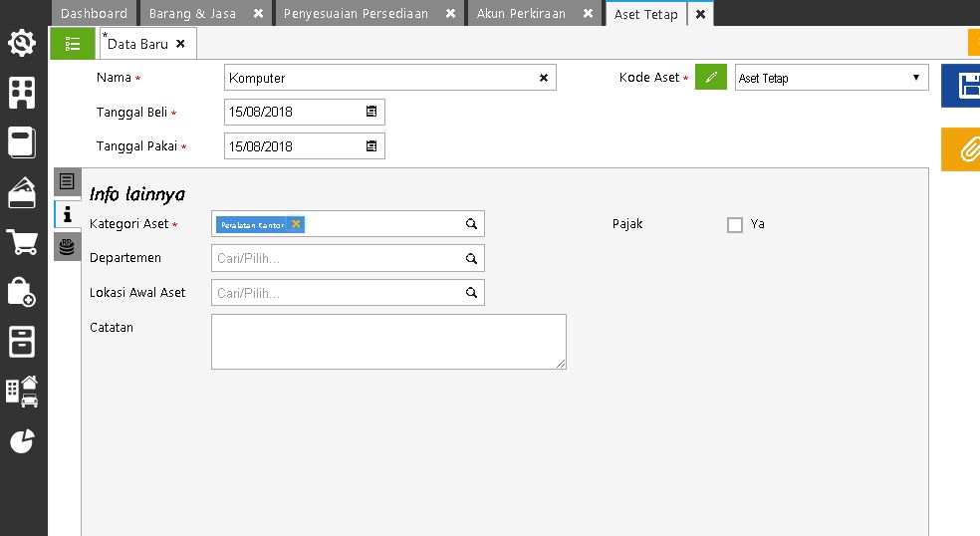The height and width of the screenshot is (536, 980).
Task: Close the Penyesuaian Persediaan tab
Action: (450, 14)
